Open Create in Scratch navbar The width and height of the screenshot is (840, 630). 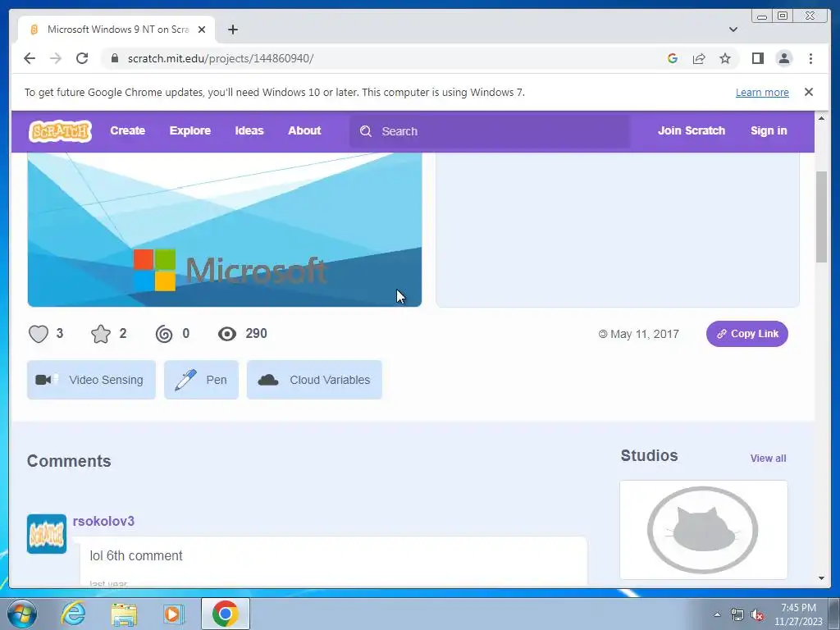pos(127,130)
